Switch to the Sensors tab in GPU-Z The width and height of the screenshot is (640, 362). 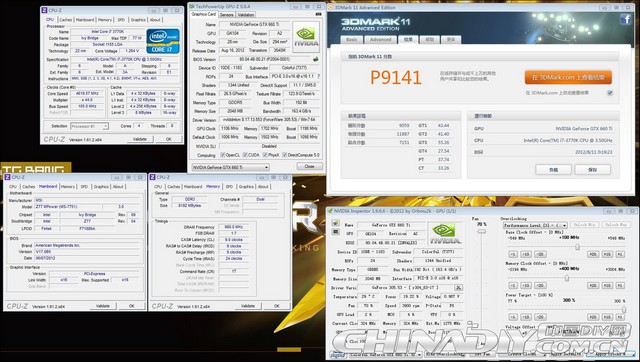(x=227, y=15)
